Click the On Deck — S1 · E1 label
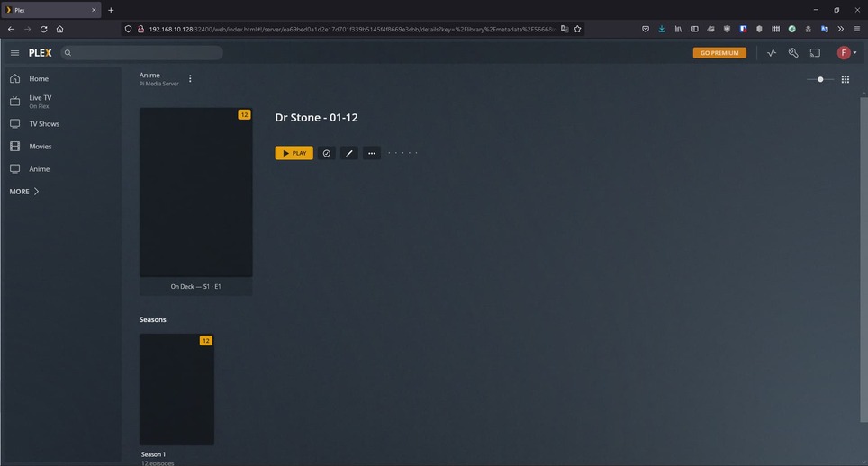Viewport: 868px width, 466px height. [x=195, y=286]
